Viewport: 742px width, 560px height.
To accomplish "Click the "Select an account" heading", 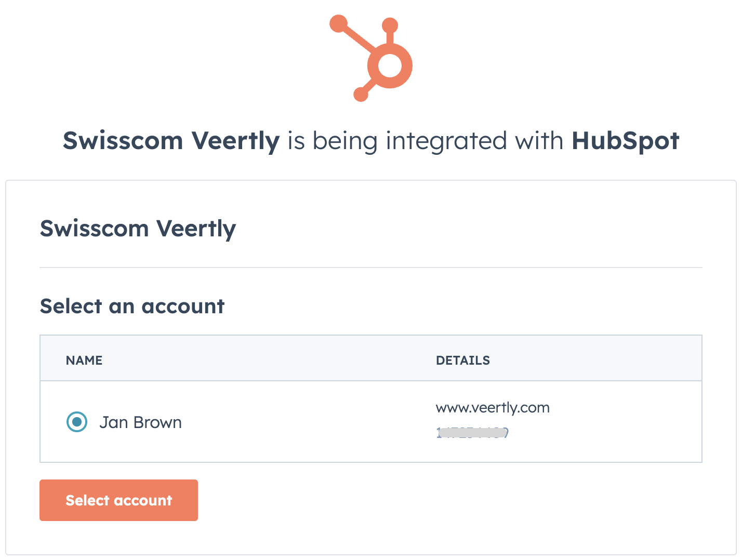I will tap(132, 306).
